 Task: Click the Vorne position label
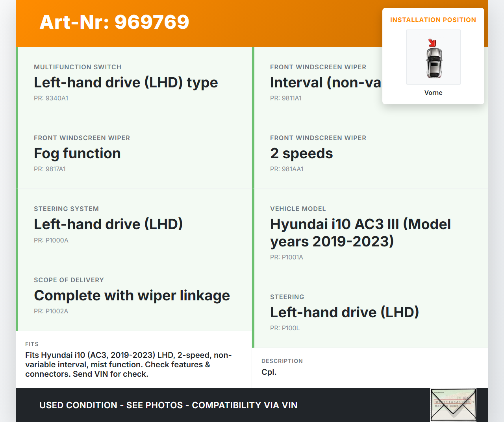pos(433,93)
